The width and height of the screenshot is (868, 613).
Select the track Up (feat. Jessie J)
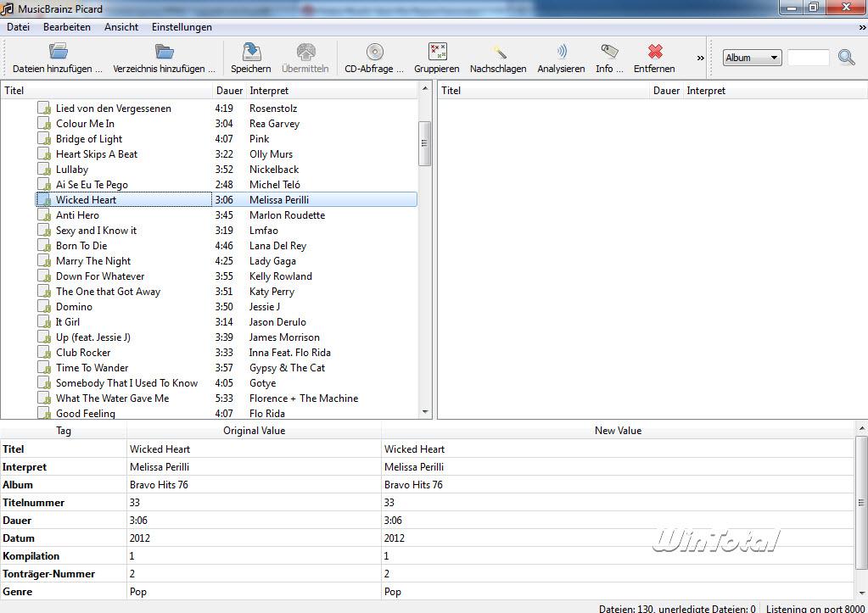pyautogui.click(x=93, y=337)
